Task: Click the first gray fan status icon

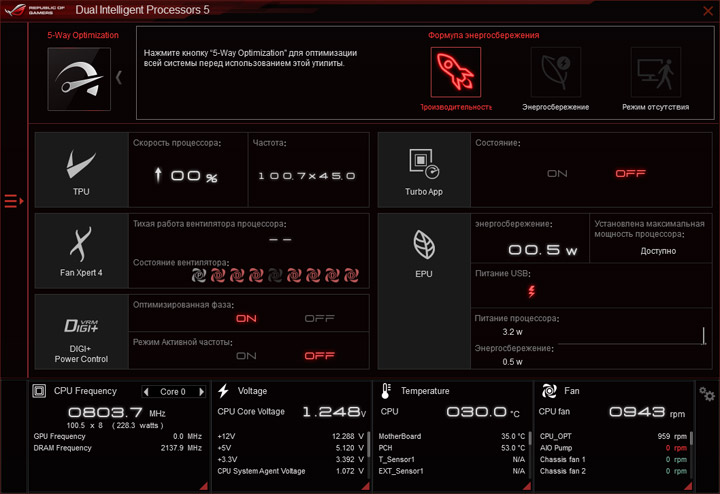Action: (199, 275)
